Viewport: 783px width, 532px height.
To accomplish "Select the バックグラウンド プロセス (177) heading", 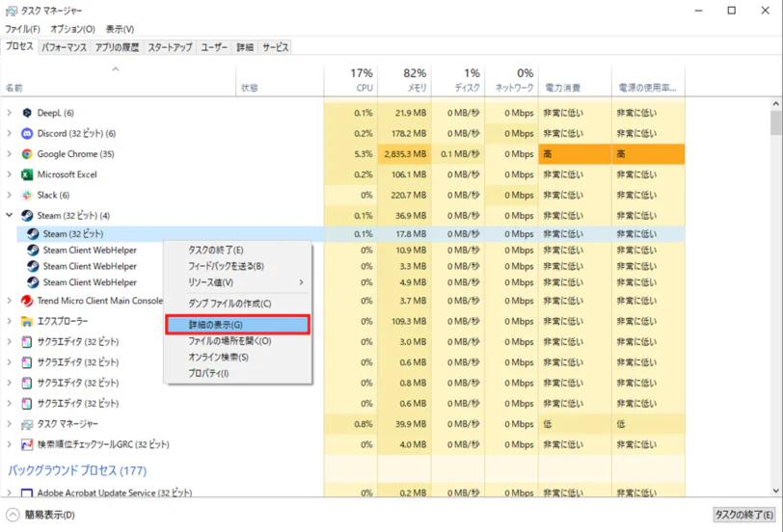I will [77, 470].
